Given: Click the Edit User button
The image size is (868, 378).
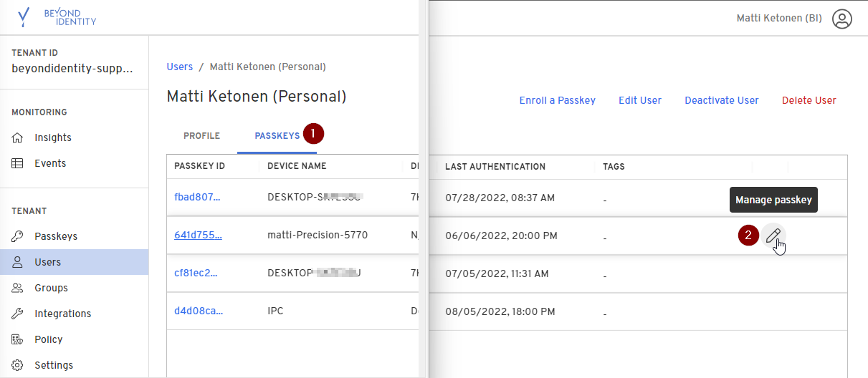Looking at the screenshot, I should point(639,101).
